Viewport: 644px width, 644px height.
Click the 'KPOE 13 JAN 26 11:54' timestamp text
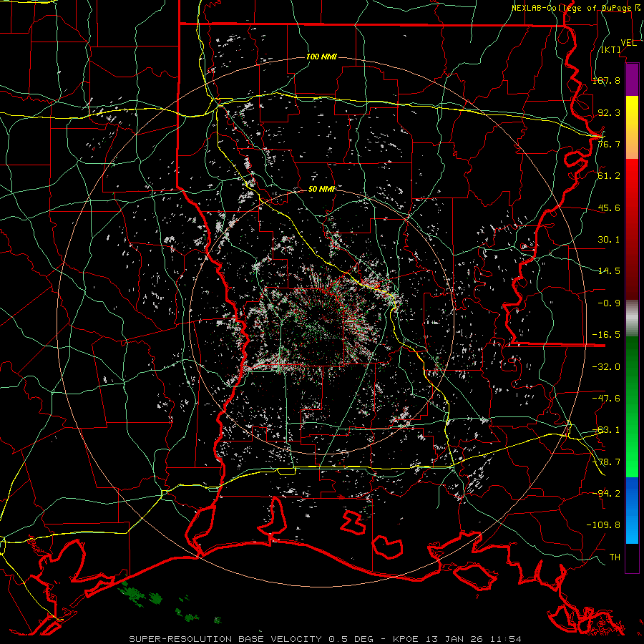tap(457, 639)
